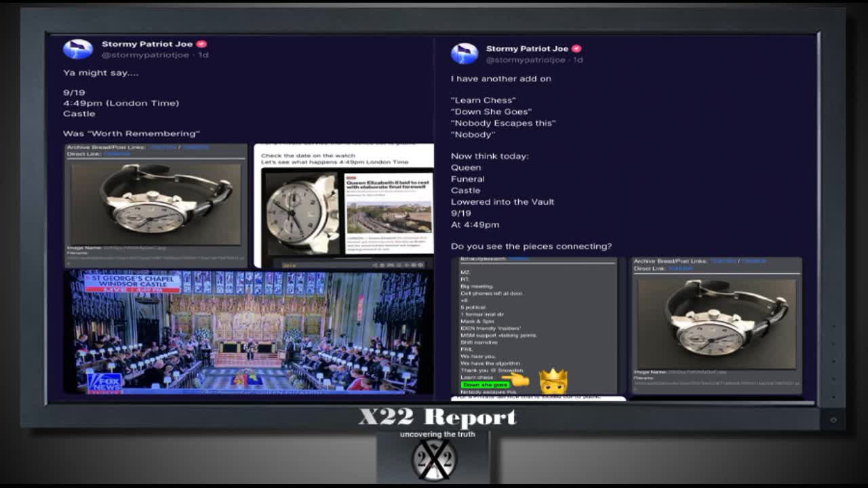This screenshot has height=488, width=868.
Task: Click '4:49pm (London Time)' text
Action: tap(121, 103)
